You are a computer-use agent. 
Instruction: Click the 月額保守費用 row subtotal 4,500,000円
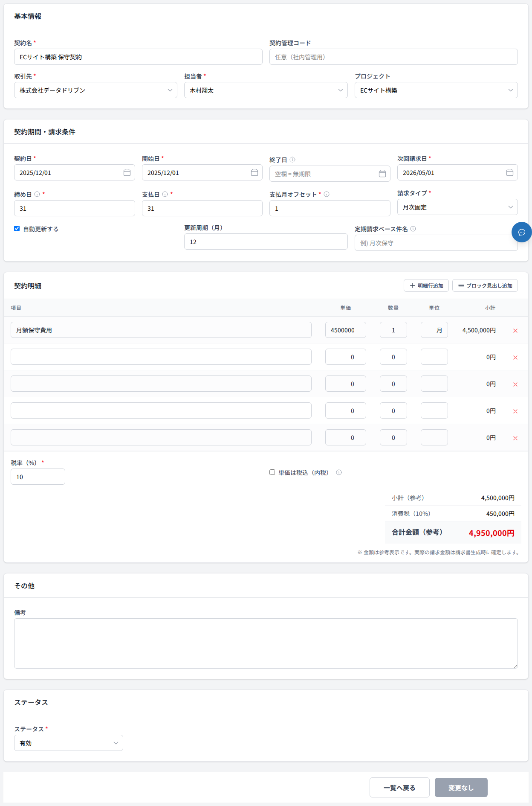click(479, 330)
